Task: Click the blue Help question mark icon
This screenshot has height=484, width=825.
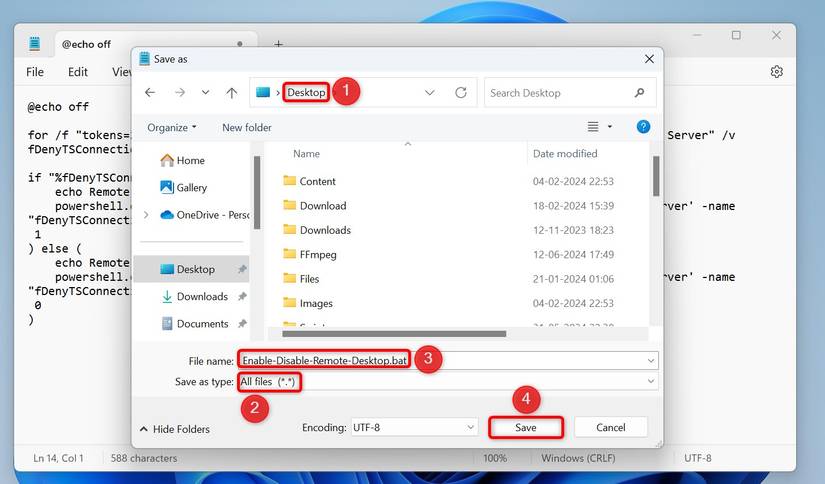Action: pyautogui.click(x=644, y=127)
